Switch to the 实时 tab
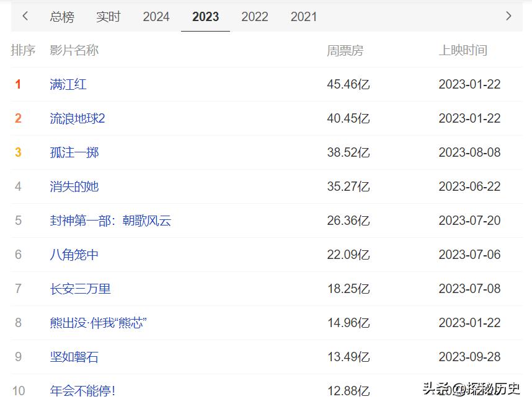Screen dimensions: 532x407 (108, 17)
